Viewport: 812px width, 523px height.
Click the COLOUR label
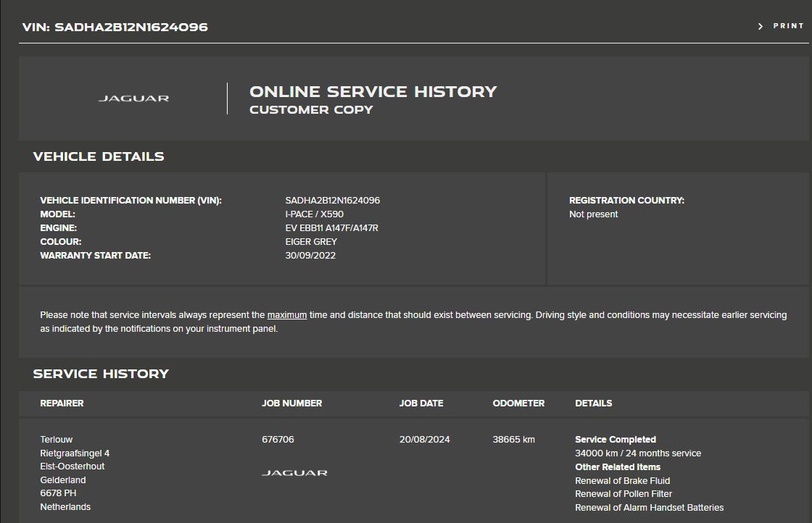[x=61, y=242]
